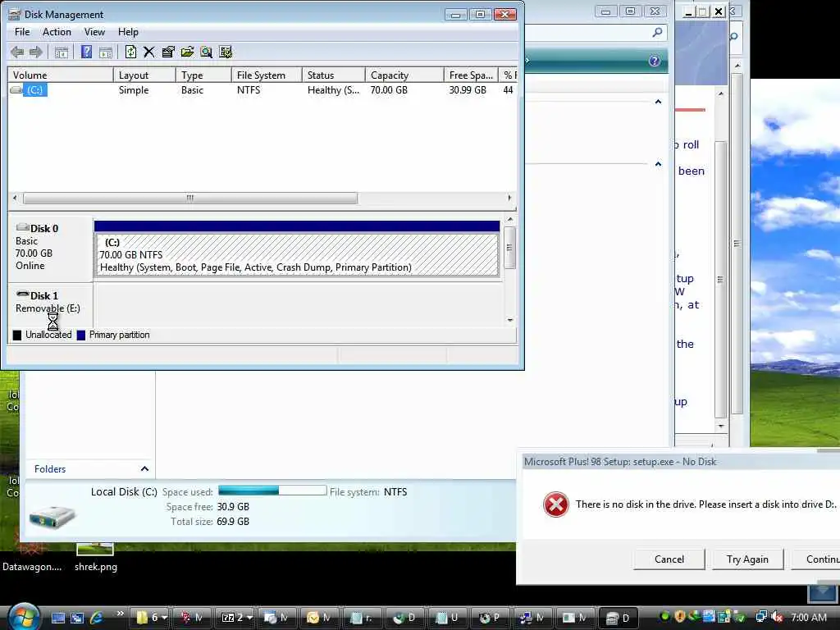Click the red error icon in the No Disk dialog
The height and width of the screenshot is (630, 840).
[x=556, y=504]
